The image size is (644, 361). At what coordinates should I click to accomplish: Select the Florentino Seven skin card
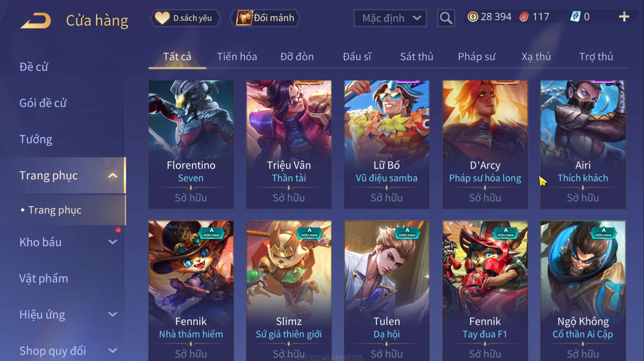pos(191,144)
